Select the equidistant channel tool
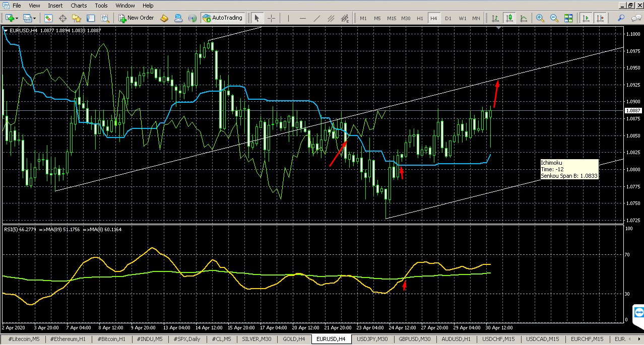The width and height of the screenshot is (644, 345). coord(331,18)
